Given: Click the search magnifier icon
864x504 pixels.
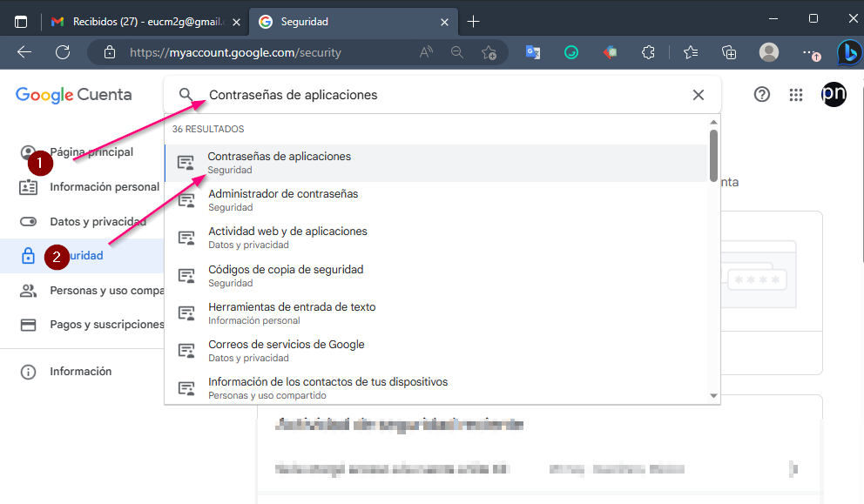Looking at the screenshot, I should tap(186, 94).
